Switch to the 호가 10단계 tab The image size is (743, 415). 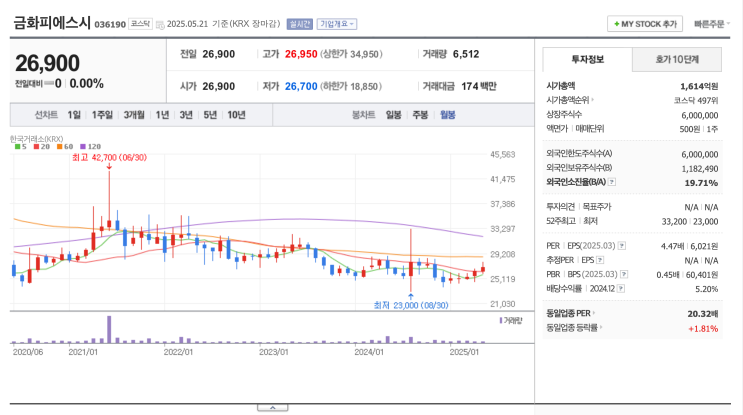[677, 59]
